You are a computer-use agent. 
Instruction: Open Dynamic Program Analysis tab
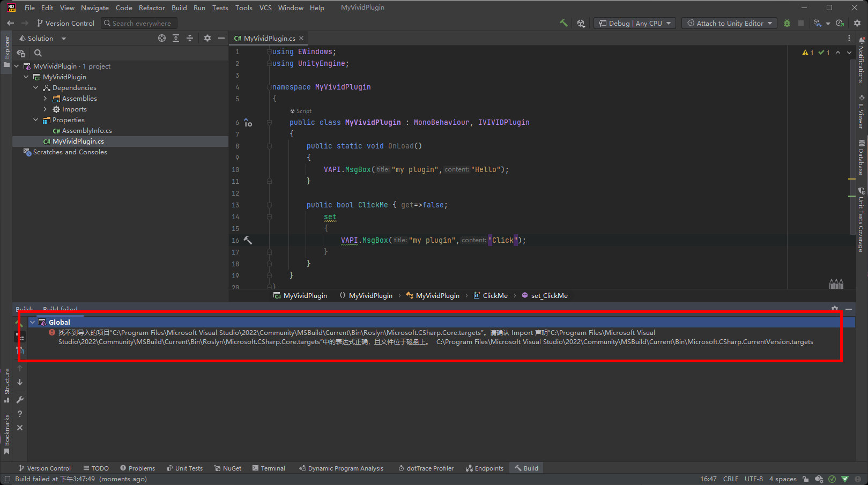(x=341, y=468)
